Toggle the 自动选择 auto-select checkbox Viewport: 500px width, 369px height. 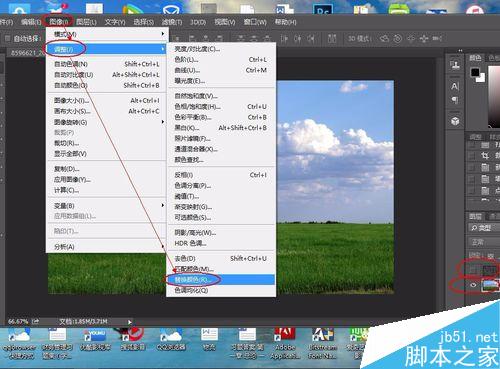[x=7, y=39]
